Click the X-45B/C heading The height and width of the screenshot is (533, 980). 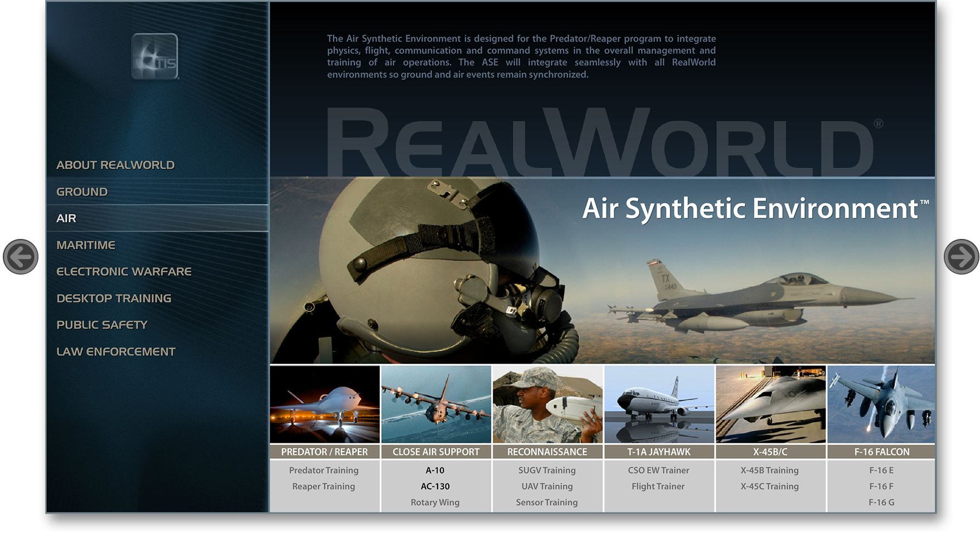click(x=770, y=452)
